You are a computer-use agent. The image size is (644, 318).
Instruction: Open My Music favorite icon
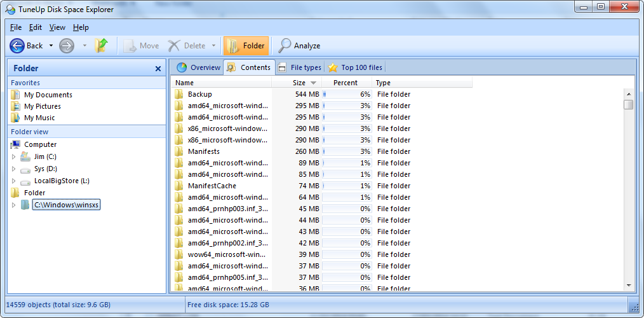(15, 118)
